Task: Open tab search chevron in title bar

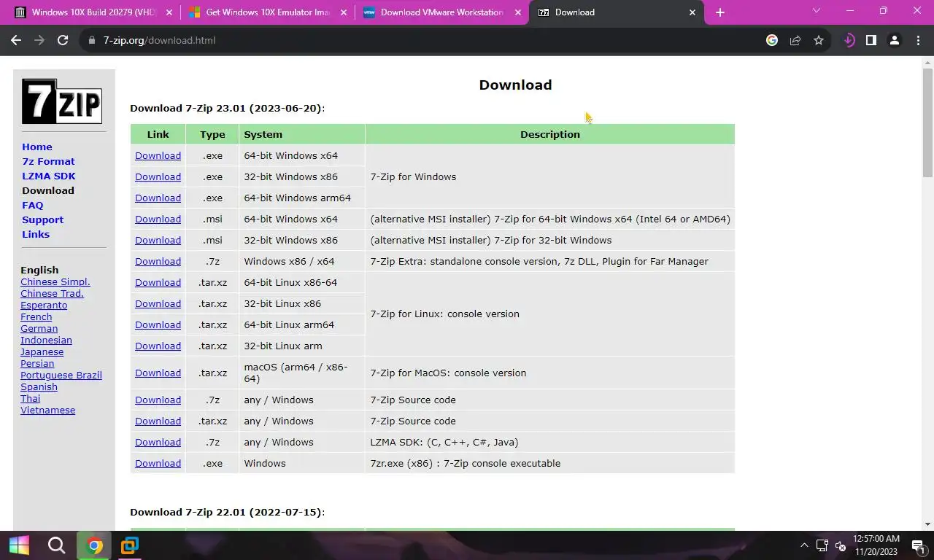Action: pyautogui.click(x=817, y=11)
